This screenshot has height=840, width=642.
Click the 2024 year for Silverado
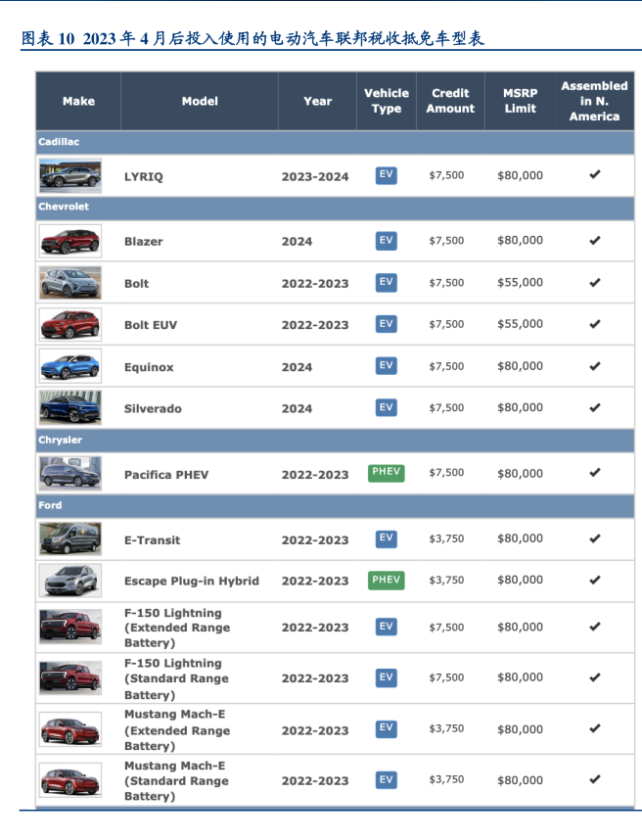pyautogui.click(x=298, y=409)
